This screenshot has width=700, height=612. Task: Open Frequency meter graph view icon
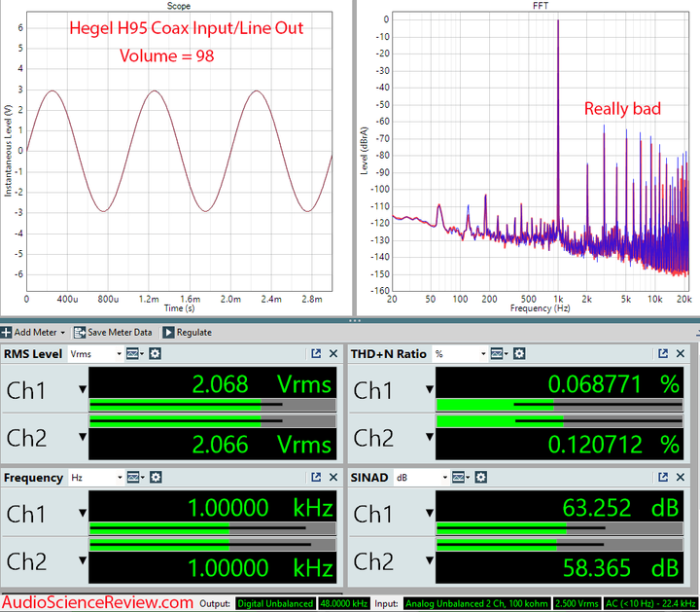135,478
